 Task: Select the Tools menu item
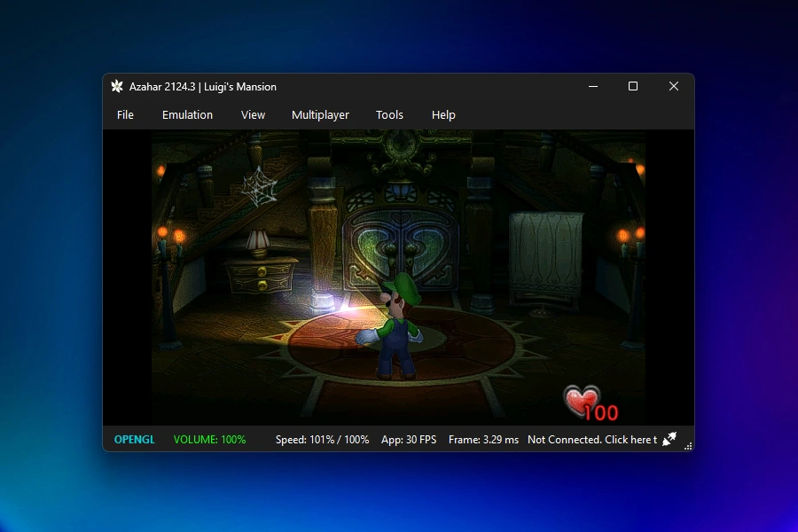[x=389, y=115]
